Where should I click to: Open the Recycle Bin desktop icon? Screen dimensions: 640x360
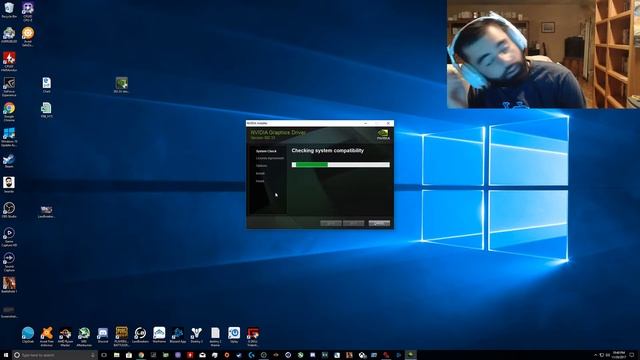point(9,10)
